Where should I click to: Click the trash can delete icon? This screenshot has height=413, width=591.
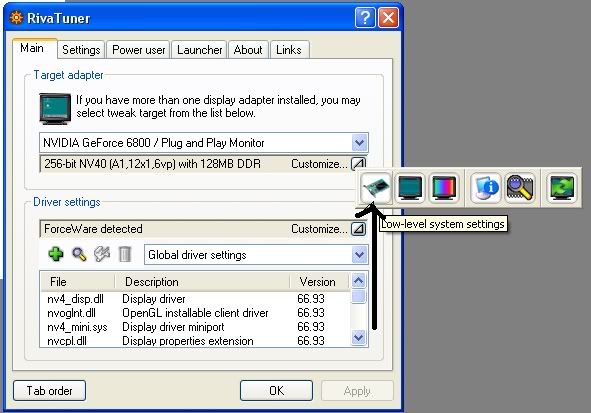coord(125,254)
